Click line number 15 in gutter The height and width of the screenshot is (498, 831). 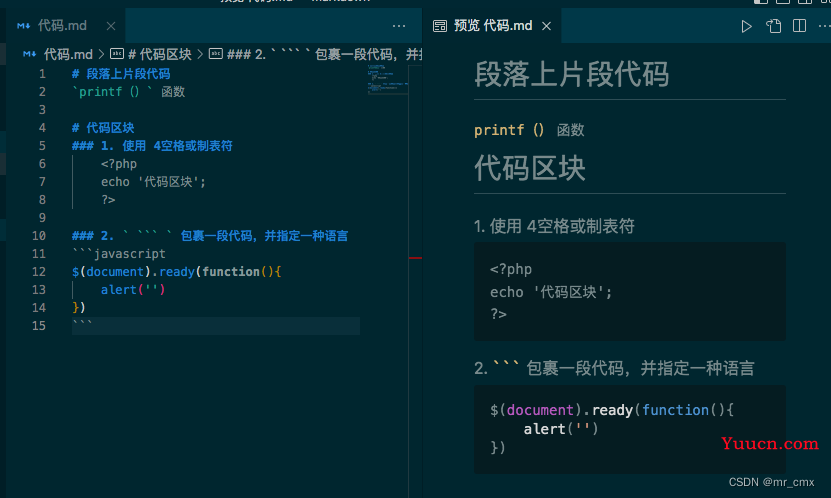(39, 326)
